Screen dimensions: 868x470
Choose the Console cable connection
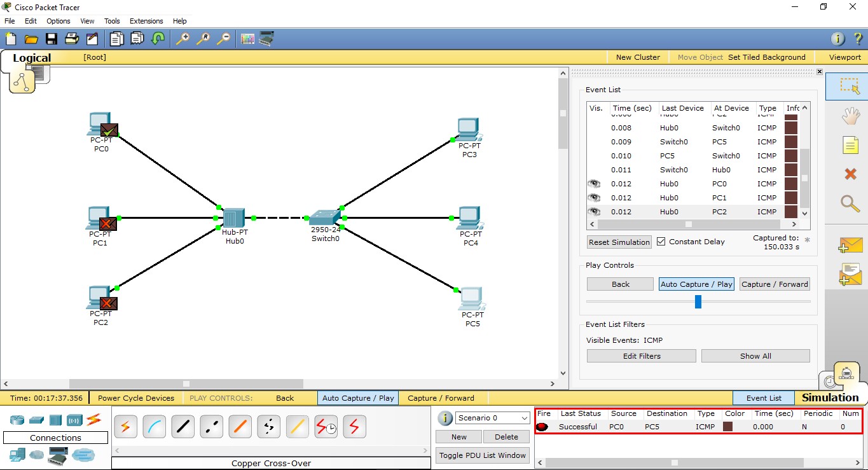154,427
